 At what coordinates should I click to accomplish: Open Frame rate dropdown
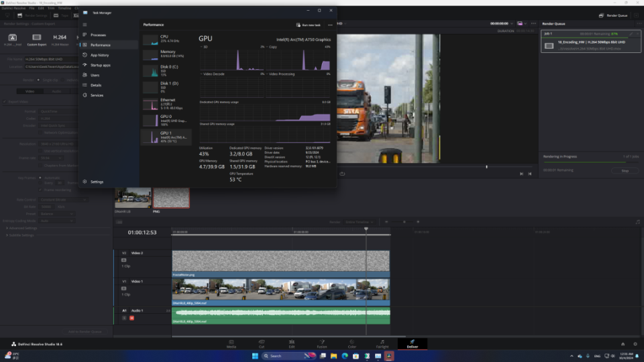click(x=51, y=158)
